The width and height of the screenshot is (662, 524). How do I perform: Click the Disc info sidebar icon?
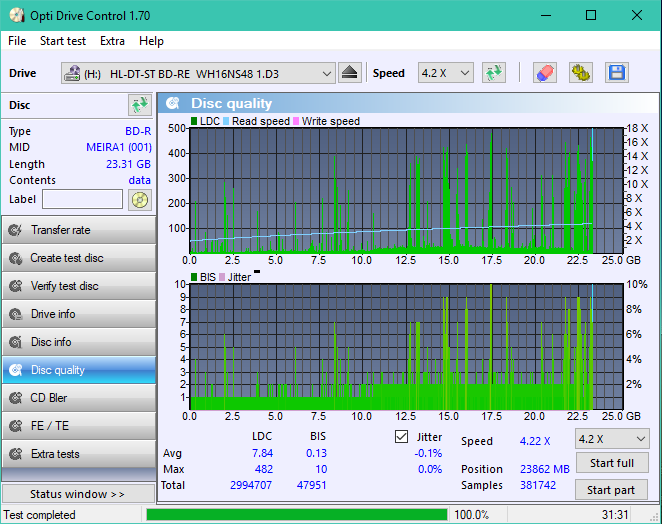16,342
